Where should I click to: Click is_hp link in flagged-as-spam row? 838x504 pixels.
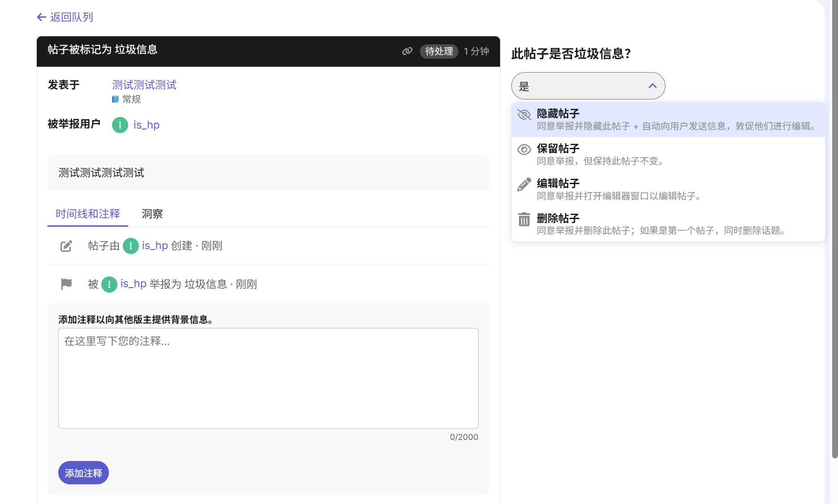pyautogui.click(x=134, y=284)
